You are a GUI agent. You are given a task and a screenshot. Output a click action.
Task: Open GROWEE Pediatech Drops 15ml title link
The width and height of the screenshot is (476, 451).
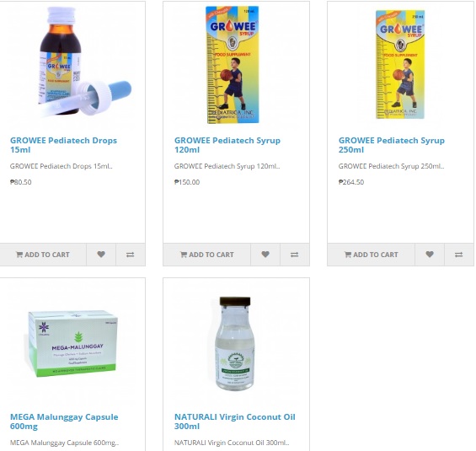tap(63, 145)
